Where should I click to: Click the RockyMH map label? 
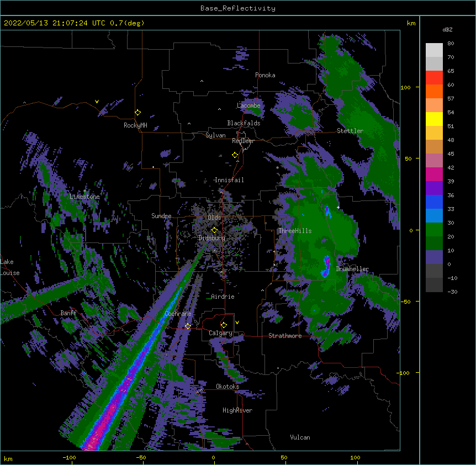pos(135,125)
